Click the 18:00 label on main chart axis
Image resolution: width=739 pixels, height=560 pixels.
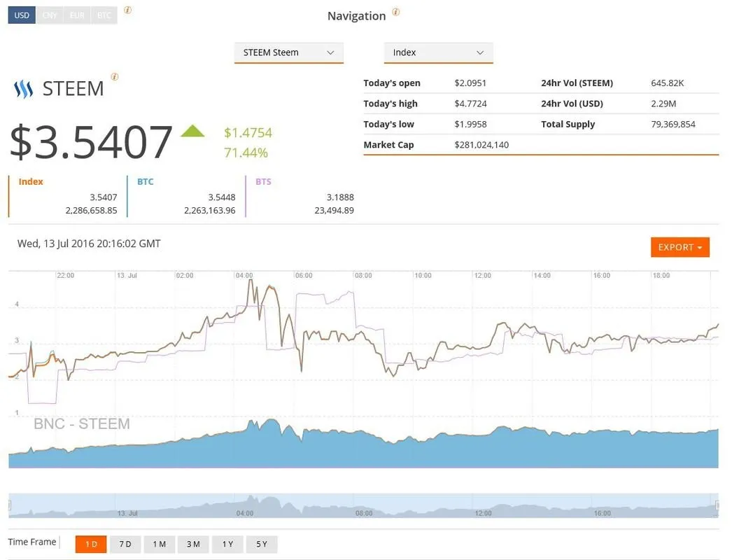661,275
